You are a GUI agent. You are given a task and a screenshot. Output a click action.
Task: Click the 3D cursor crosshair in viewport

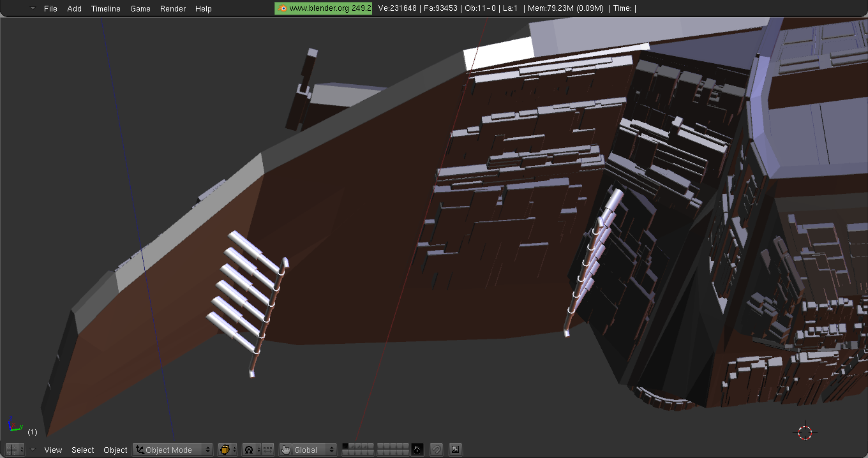[805, 432]
